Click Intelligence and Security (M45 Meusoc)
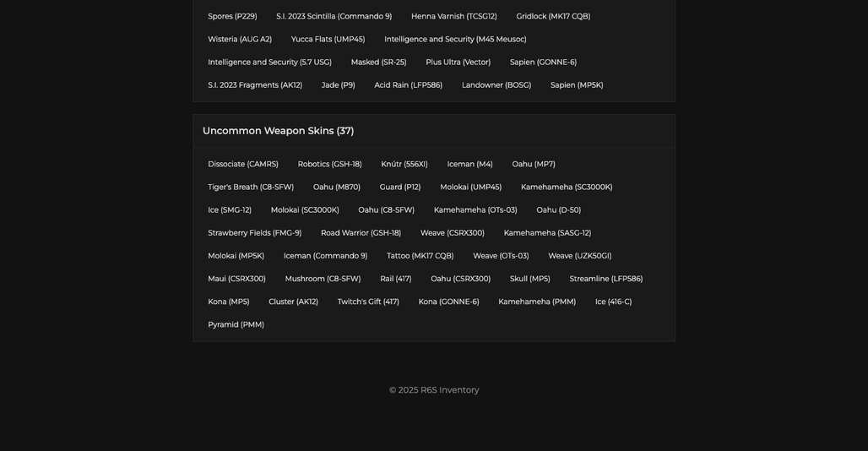The height and width of the screenshot is (451, 868). point(455,40)
